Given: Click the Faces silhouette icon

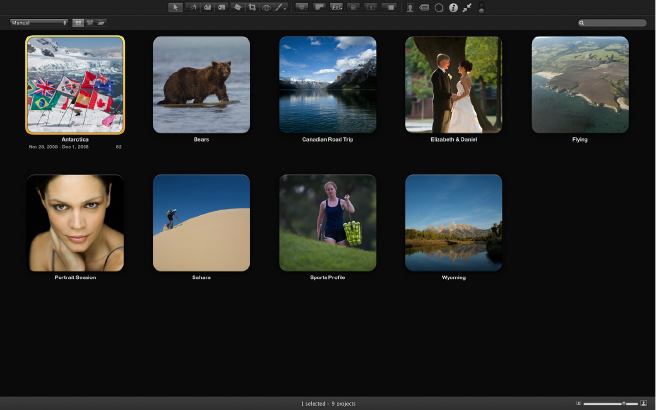Looking at the screenshot, I should [x=410, y=7].
